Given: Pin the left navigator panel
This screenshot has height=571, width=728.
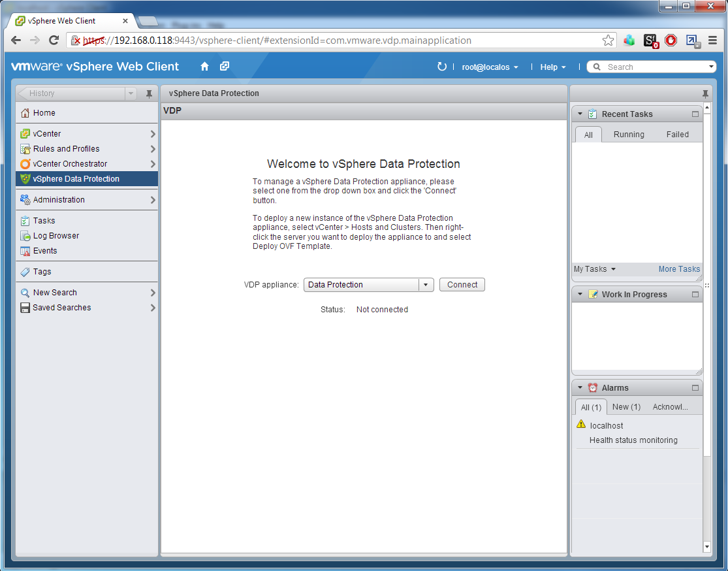Looking at the screenshot, I should tap(149, 94).
